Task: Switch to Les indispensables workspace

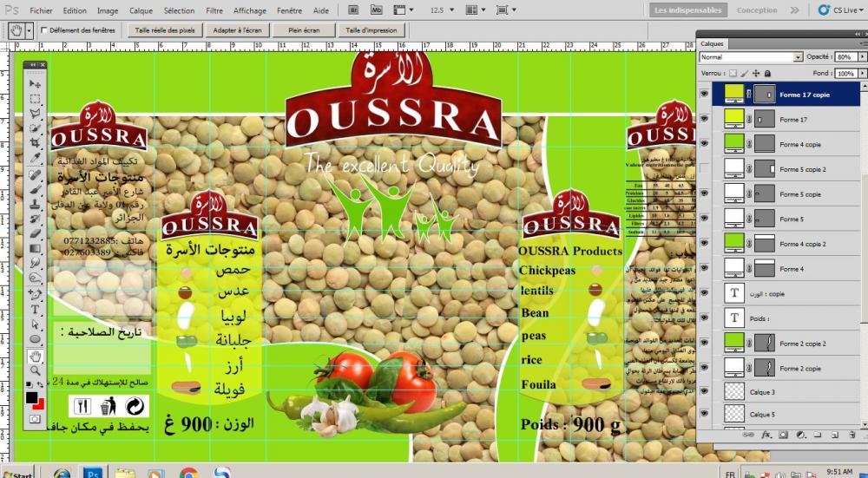Action: [688, 10]
